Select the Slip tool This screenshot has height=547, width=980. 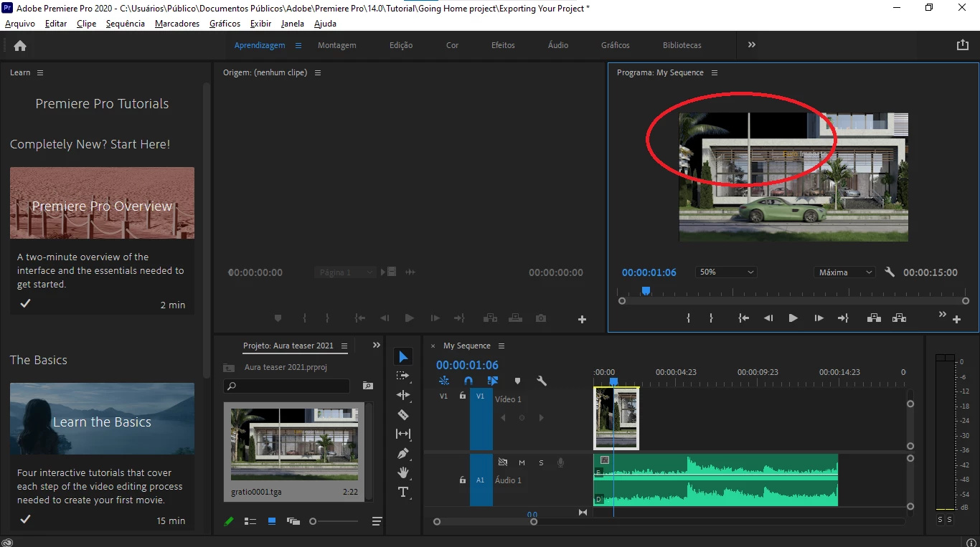click(403, 434)
